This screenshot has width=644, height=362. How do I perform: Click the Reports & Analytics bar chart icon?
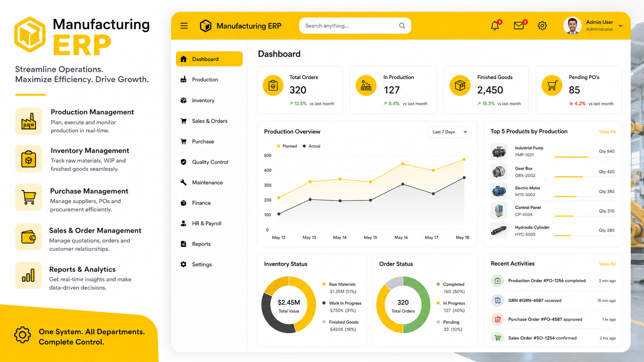click(x=29, y=275)
